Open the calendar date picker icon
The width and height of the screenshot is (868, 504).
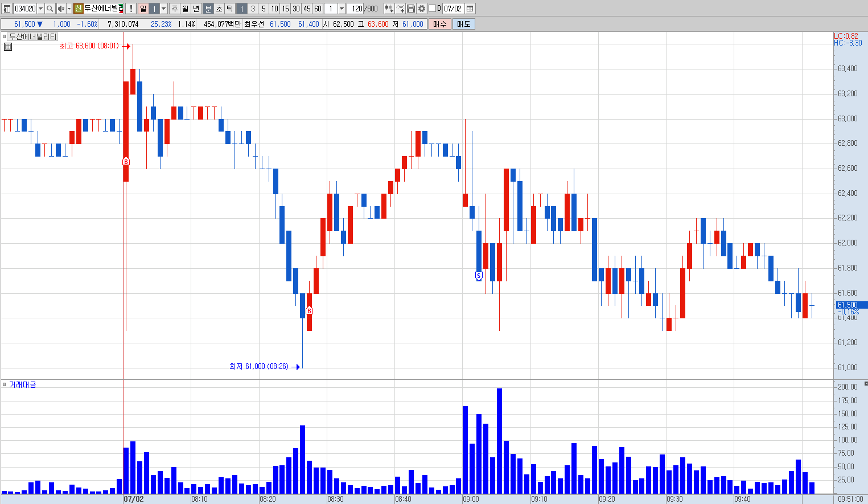(470, 9)
